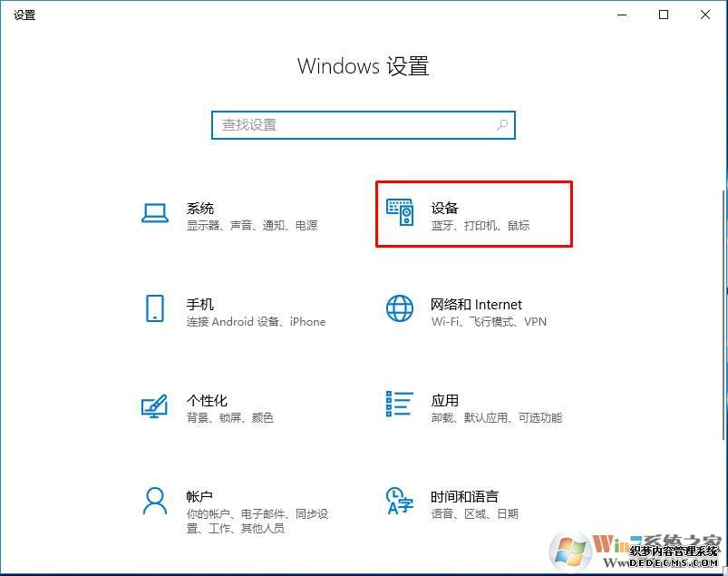Open the Devices (设备) keyboard-speaker icon
The height and width of the screenshot is (576, 728).
pyautogui.click(x=400, y=213)
